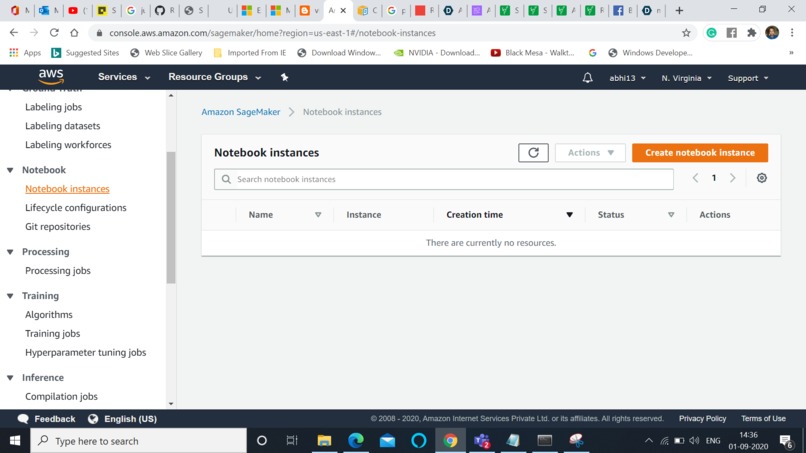This screenshot has height=453, width=806.
Task: Reload the page in the browser
Action: [54, 32]
